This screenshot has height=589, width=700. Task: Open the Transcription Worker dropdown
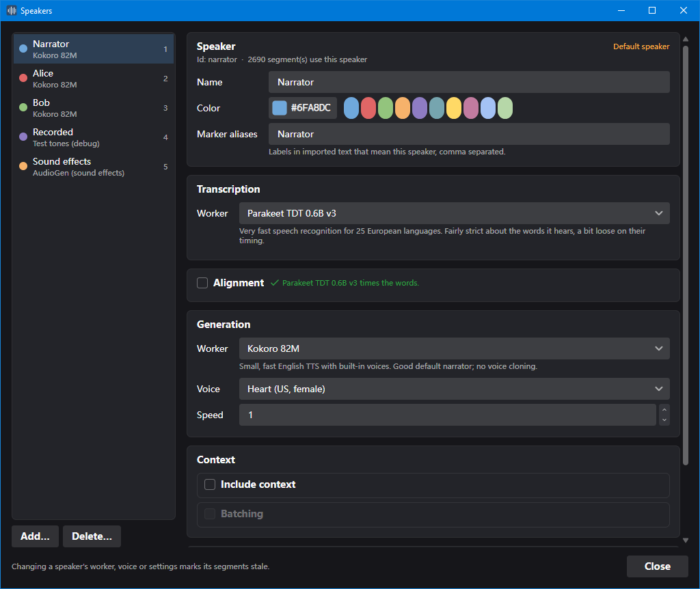[454, 213]
